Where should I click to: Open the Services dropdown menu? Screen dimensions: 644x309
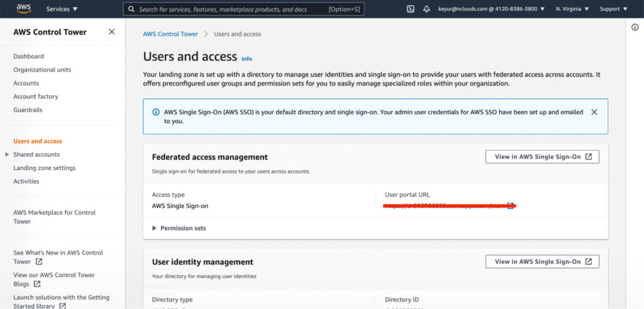tap(62, 9)
